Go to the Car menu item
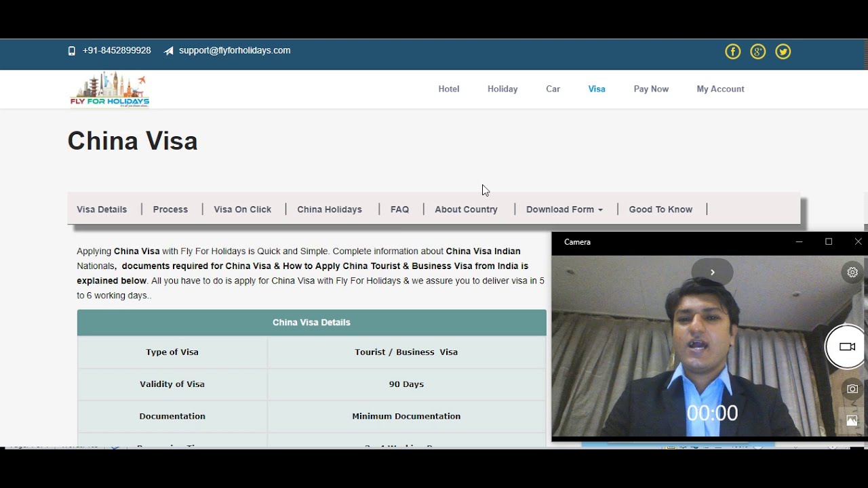 tap(553, 89)
